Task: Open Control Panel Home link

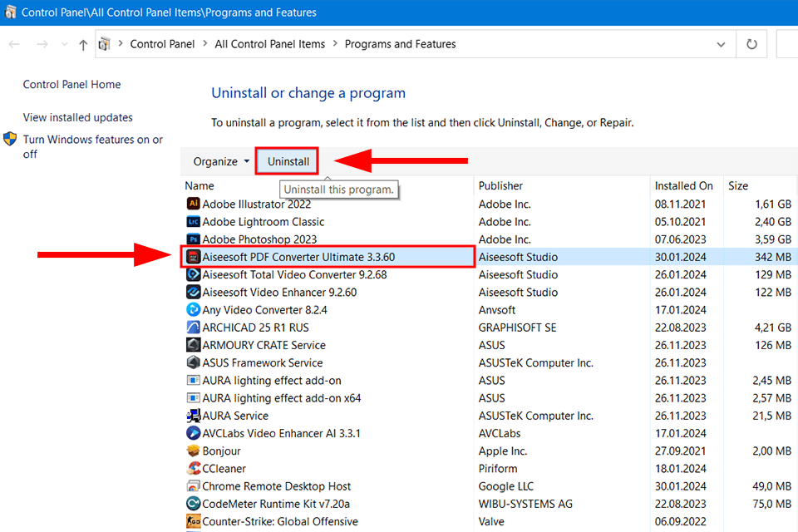Action: [x=71, y=85]
